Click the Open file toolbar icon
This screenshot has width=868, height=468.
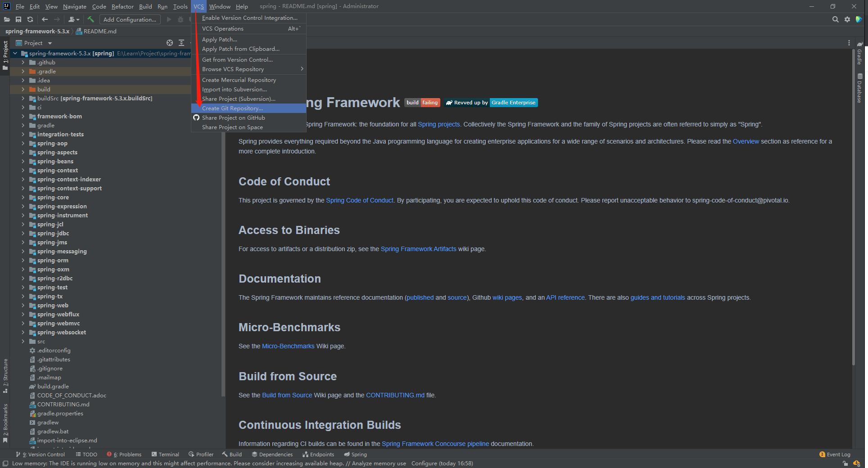[7, 19]
